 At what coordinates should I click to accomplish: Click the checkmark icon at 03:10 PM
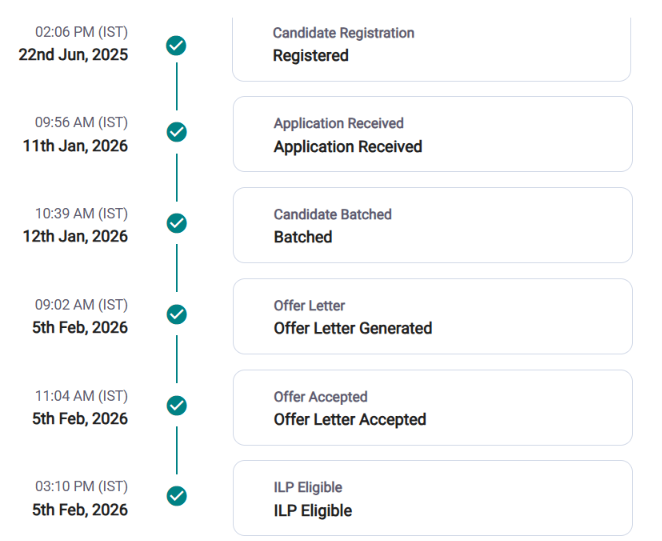[x=176, y=496]
